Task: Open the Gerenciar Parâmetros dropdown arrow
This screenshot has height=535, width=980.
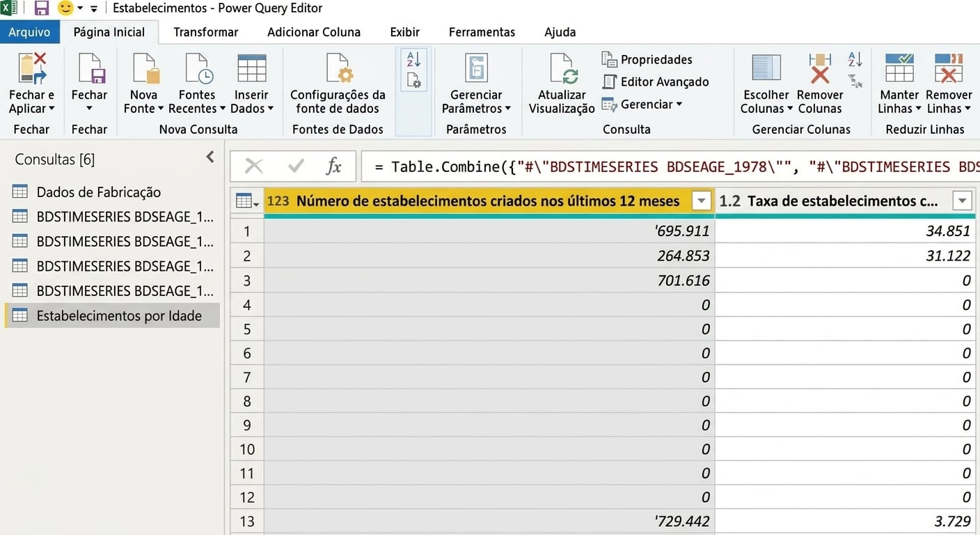Action: (x=508, y=109)
